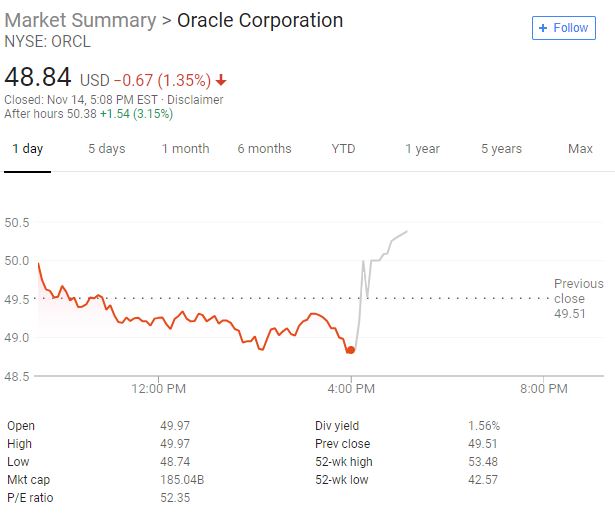This screenshot has width=615, height=516.
Task: Switch to the 5 days tab
Action: tap(107, 149)
